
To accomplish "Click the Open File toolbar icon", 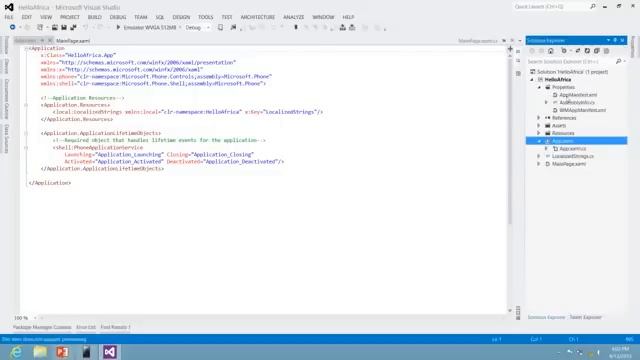I will pos(54,27).
